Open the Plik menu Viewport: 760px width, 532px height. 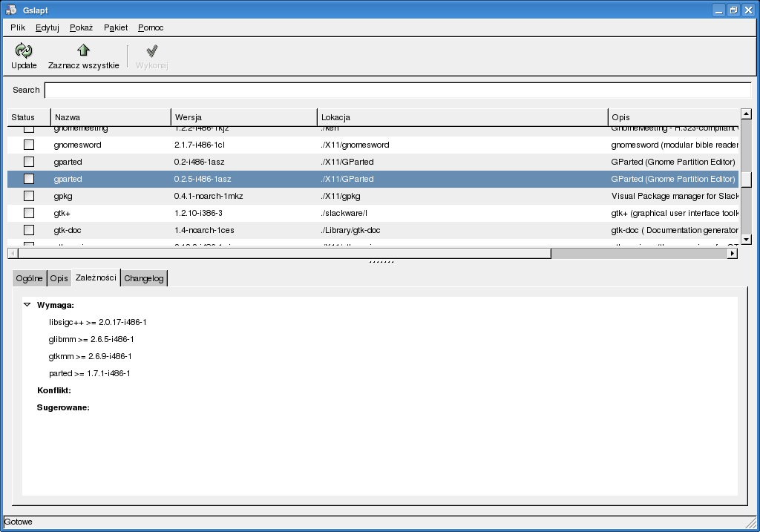pyautogui.click(x=18, y=27)
